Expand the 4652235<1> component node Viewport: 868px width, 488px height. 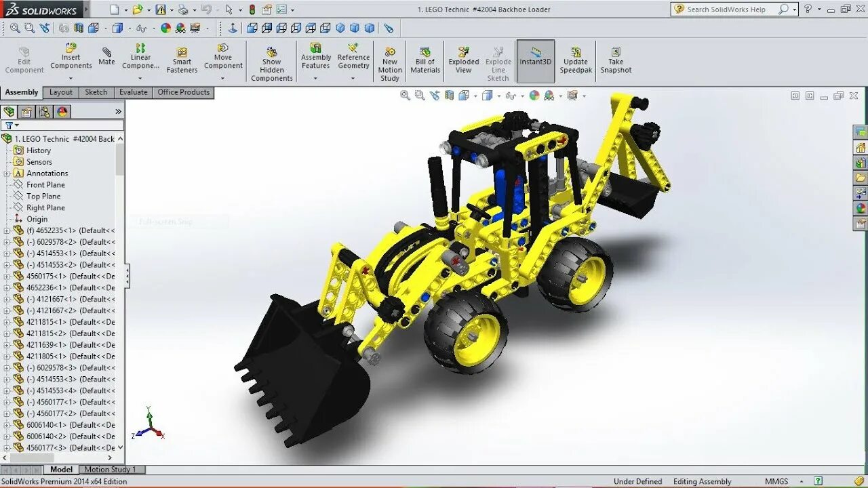[x=7, y=230]
